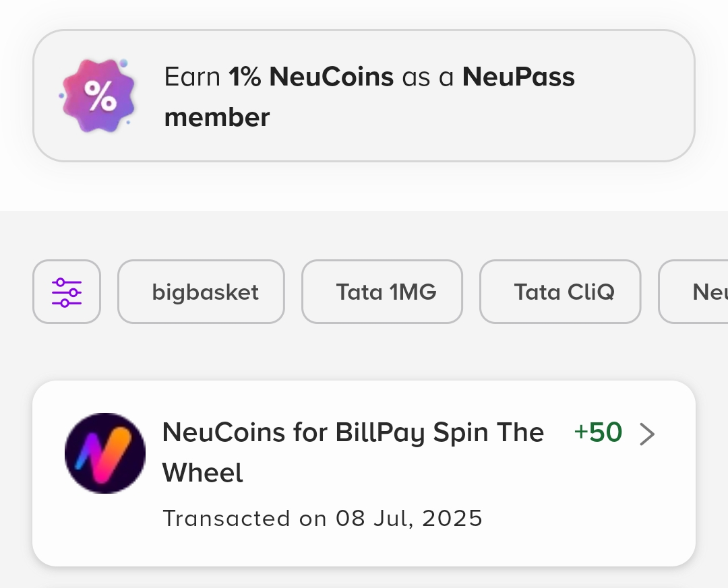Click the word member in the banner
The width and height of the screenshot is (728, 588).
tap(217, 117)
